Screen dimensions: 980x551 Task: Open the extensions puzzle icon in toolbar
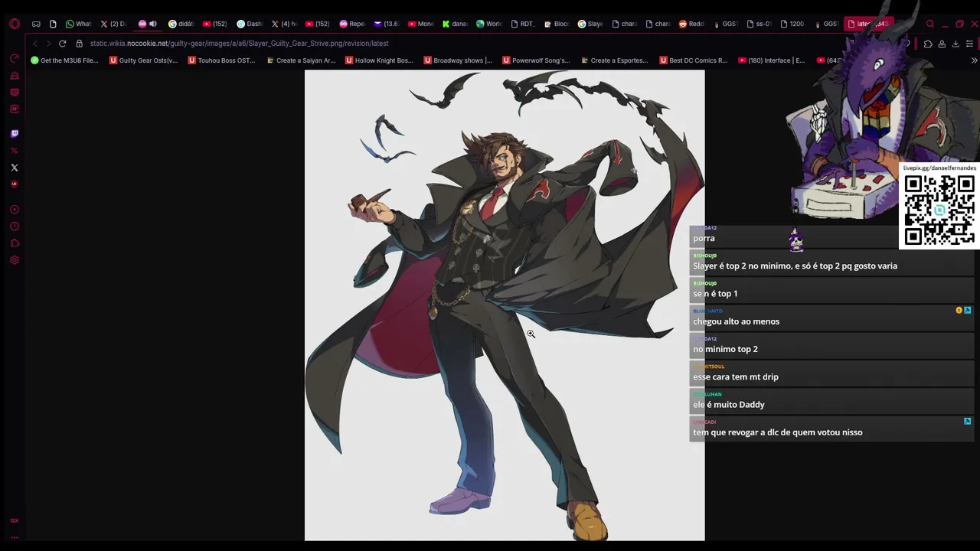pyautogui.click(x=928, y=44)
